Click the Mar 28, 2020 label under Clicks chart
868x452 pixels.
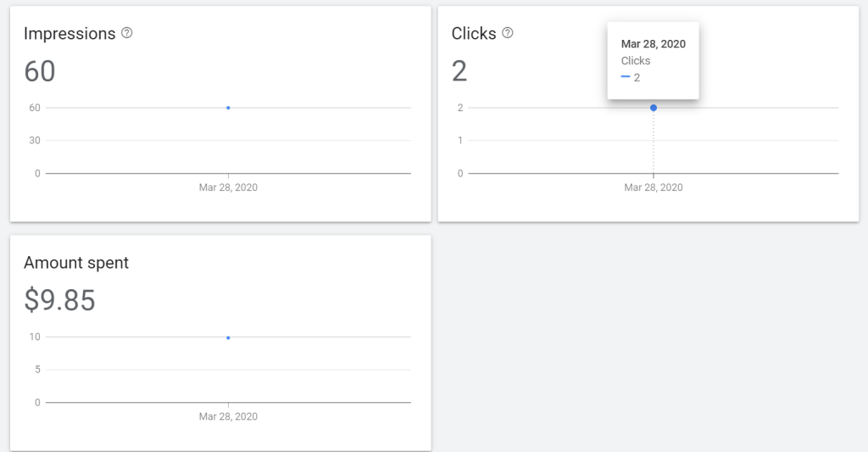pyautogui.click(x=654, y=187)
